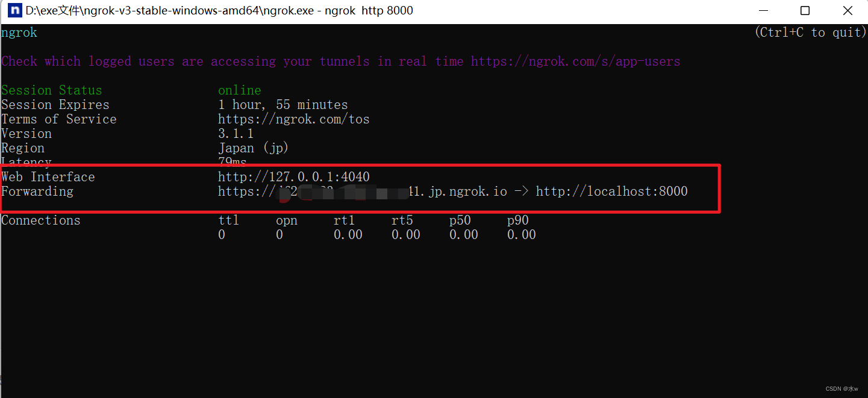868x398 pixels.
Task: Click the window title text ngrok.exe path
Action: pyautogui.click(x=219, y=11)
